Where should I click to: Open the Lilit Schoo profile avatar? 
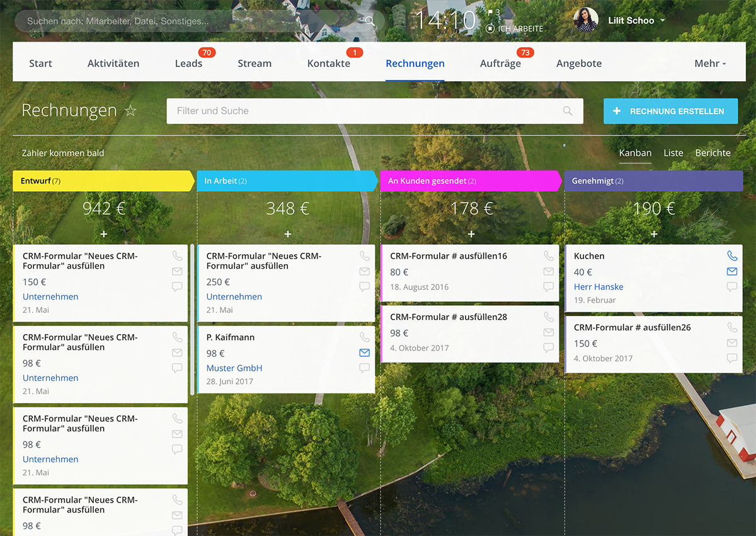coord(585,20)
